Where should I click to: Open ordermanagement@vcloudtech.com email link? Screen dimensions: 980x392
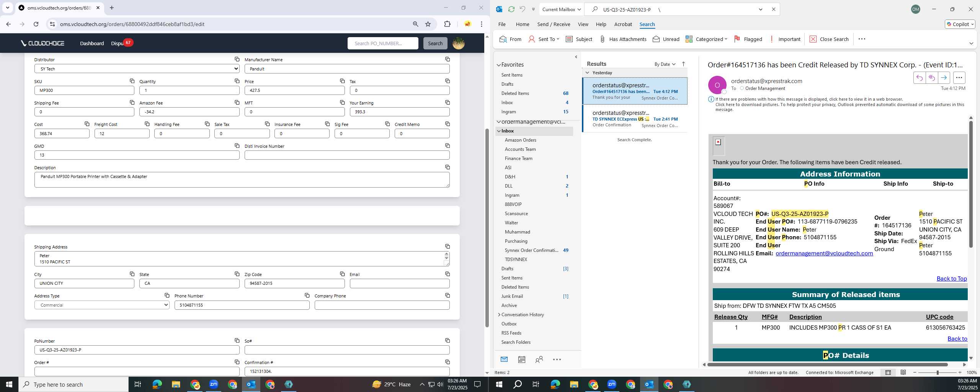tap(824, 253)
